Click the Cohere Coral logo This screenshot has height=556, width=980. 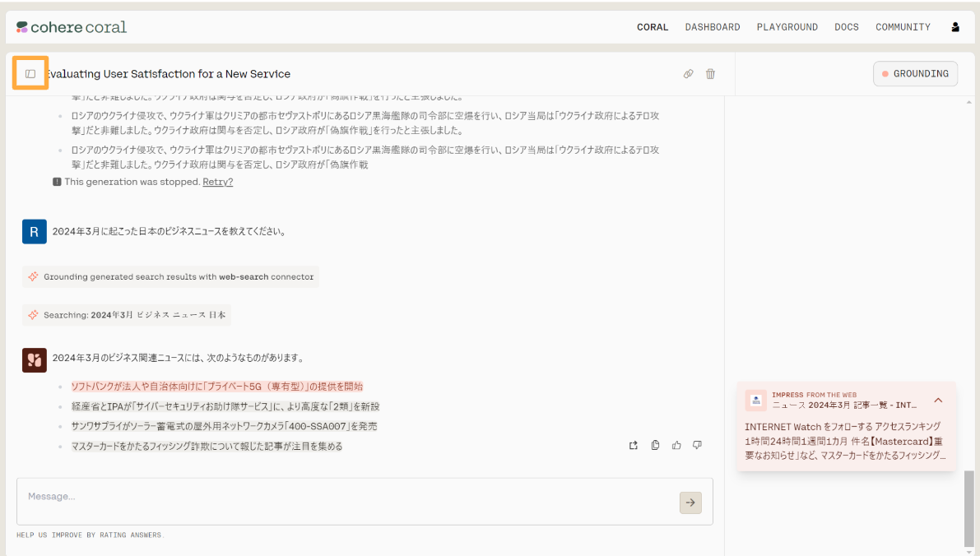[x=71, y=26]
